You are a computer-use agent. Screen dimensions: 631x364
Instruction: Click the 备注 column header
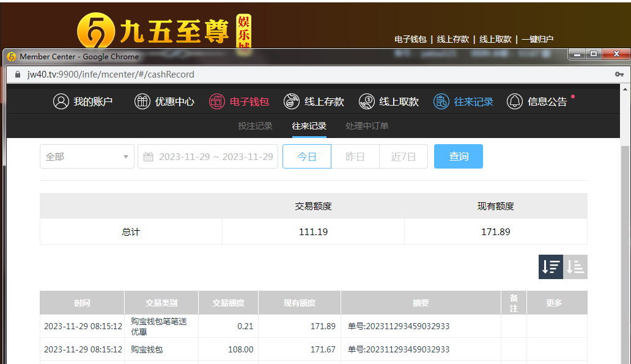(514, 303)
